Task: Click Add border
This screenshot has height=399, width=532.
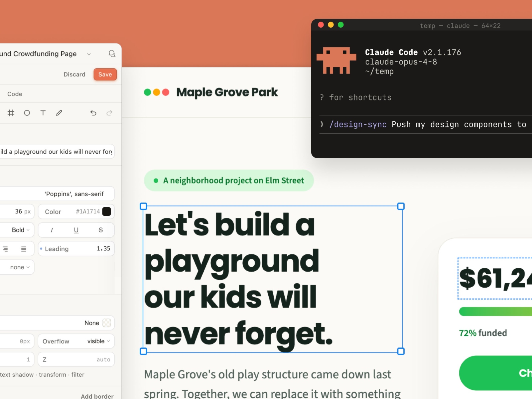Action: [x=97, y=396]
